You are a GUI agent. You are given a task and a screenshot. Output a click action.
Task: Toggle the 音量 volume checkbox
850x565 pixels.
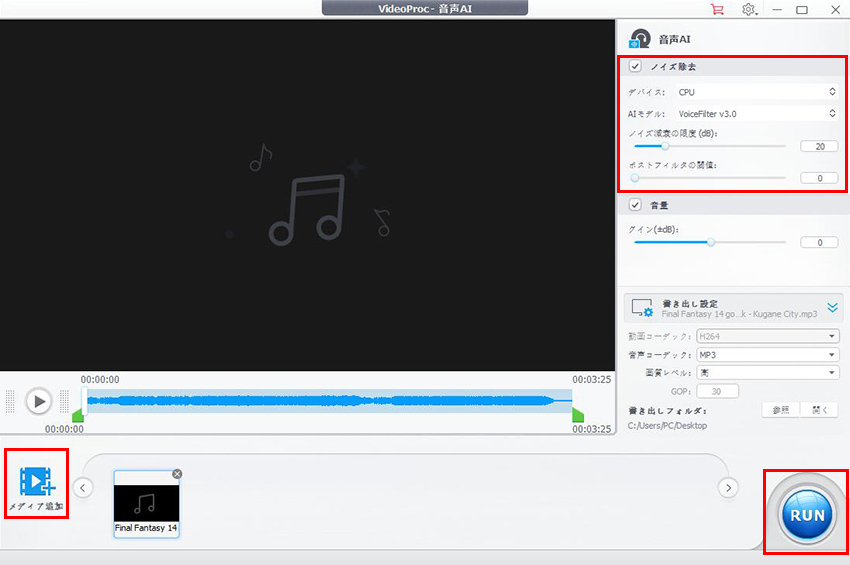tap(635, 205)
